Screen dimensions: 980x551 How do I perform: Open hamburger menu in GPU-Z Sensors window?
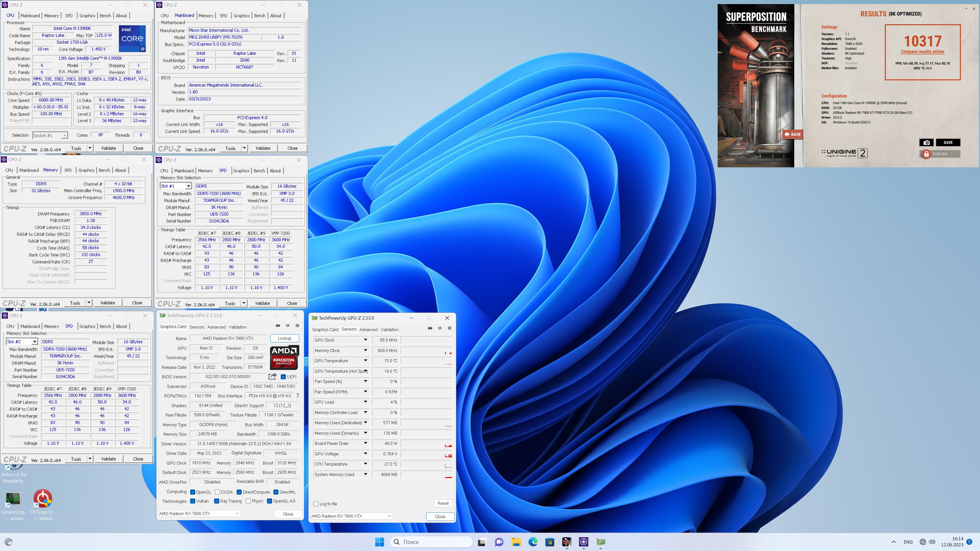click(449, 328)
